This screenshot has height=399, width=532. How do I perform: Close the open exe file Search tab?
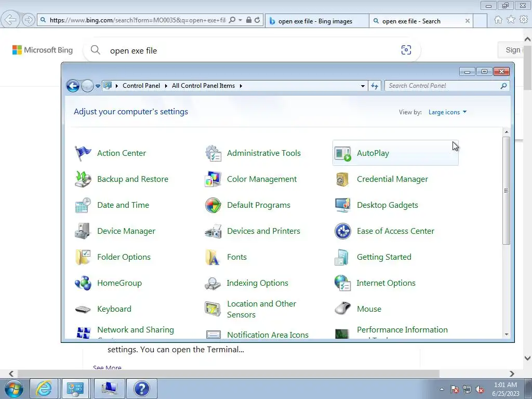467,21
